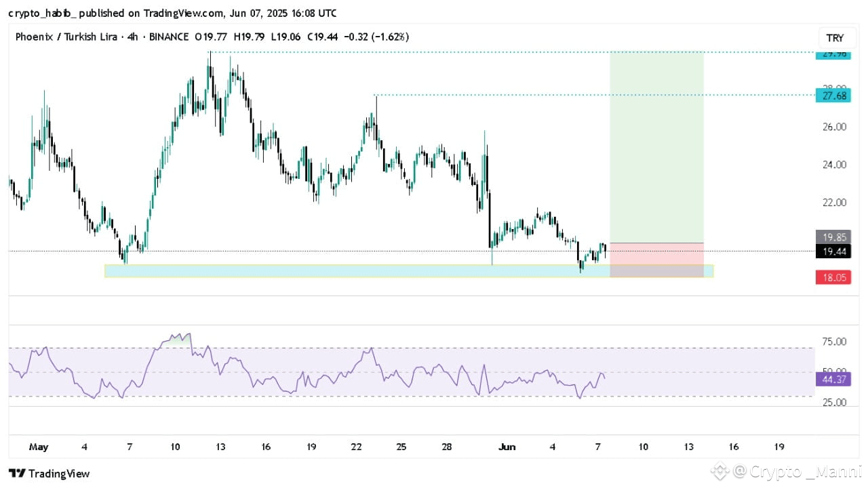Click the 27.68 price level label
Viewport: 868px width, 488px height.
click(x=834, y=96)
